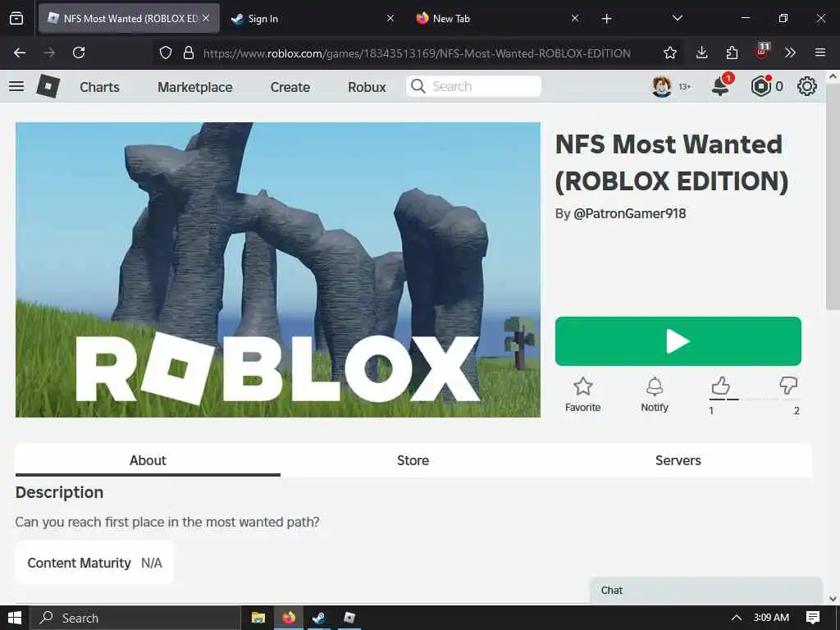This screenshot has width=840, height=630.
Task: Open the Roblox hamburger navigation menu
Action: (x=16, y=86)
